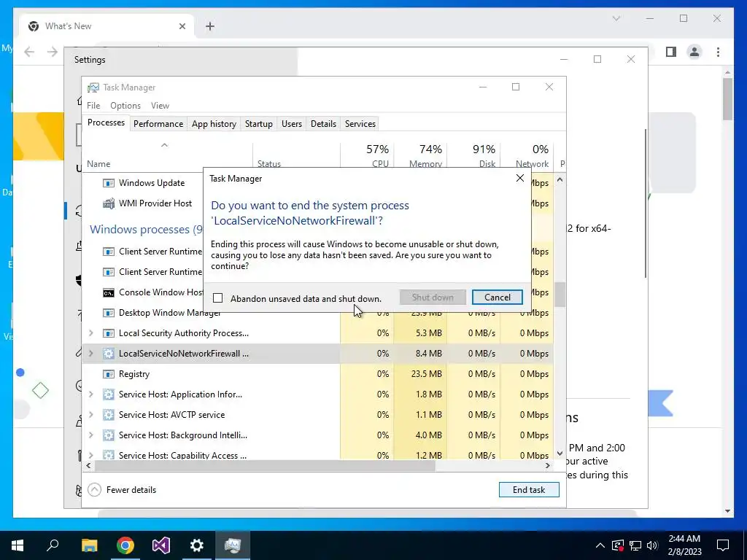Open a new tab in Chrome
The image size is (747, 560).
(x=210, y=26)
